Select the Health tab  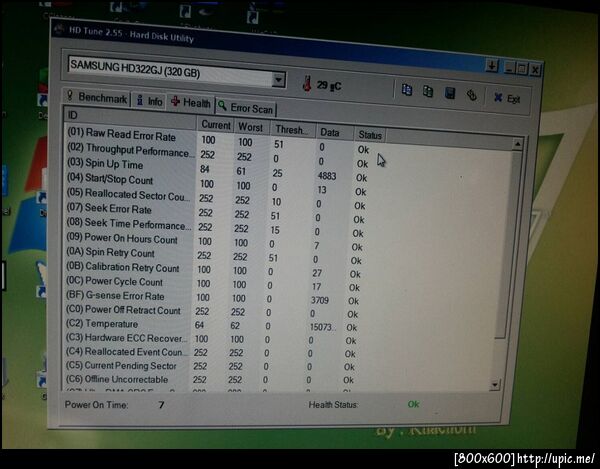coord(191,103)
